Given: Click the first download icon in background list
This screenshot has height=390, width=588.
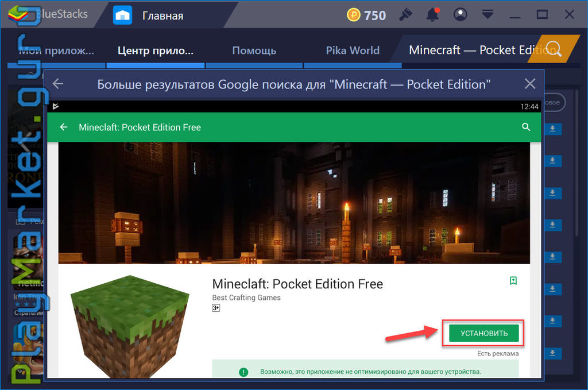Looking at the screenshot, I should pos(552,129).
